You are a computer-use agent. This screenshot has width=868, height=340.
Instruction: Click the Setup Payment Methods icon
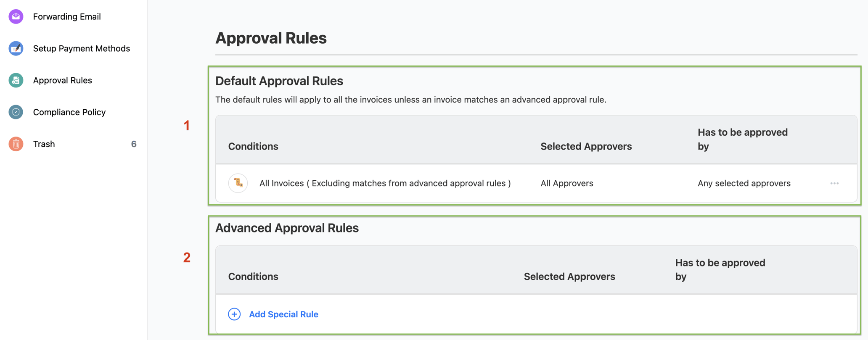tap(15, 48)
